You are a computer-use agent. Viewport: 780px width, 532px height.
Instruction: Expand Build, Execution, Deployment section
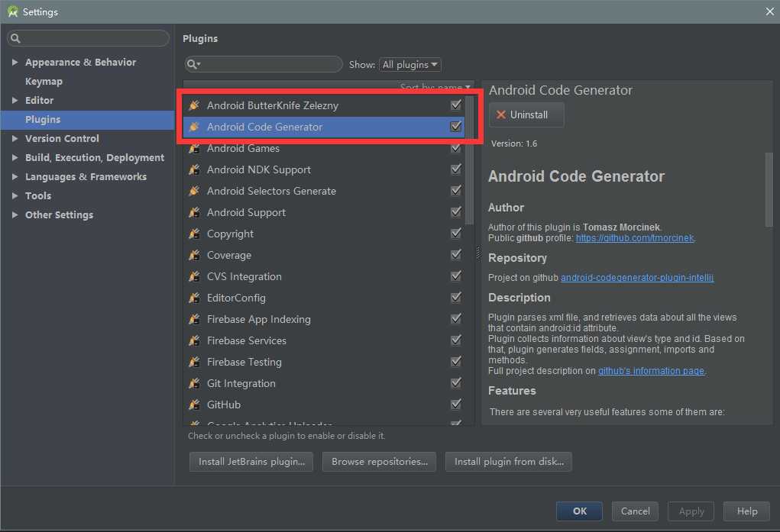coord(15,157)
